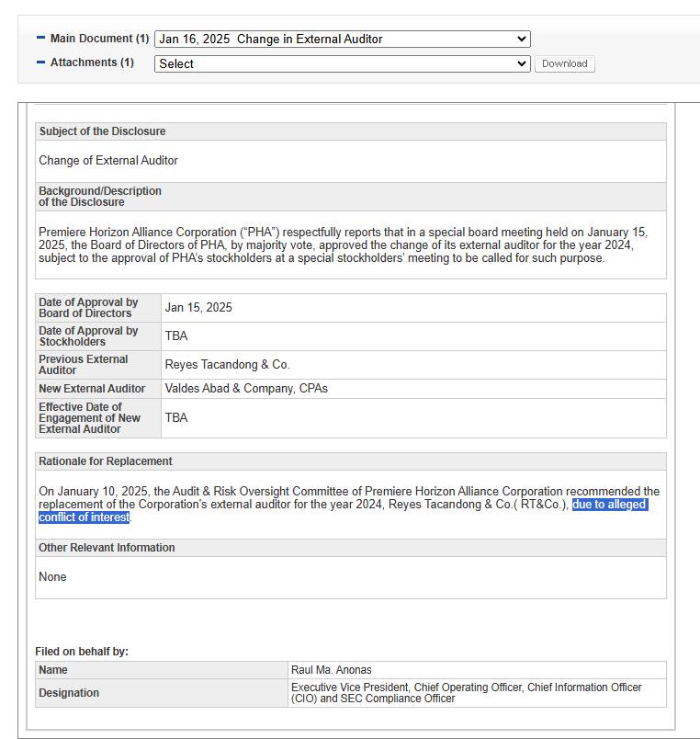The width and height of the screenshot is (700, 739).
Task: Click 'Date of Approval by Board of Directors' label
Action: (x=88, y=308)
